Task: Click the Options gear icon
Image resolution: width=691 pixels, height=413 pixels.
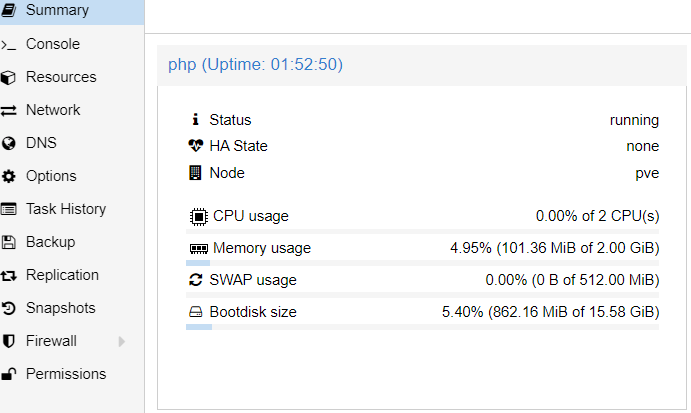Action: coord(8,176)
